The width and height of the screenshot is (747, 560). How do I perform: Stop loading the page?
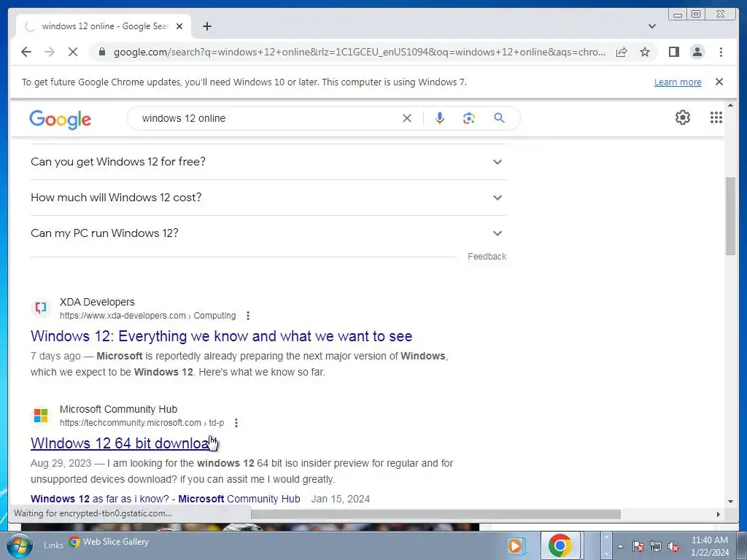(x=73, y=52)
